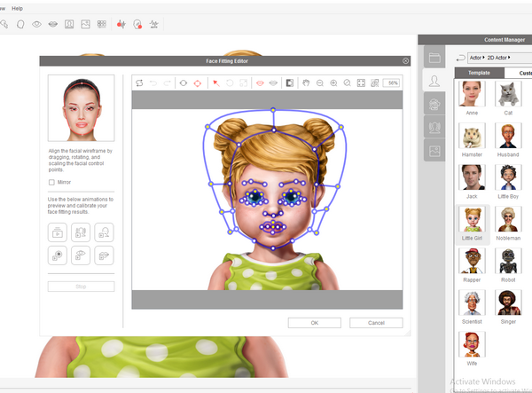Viewport: 532px width, 393px height.
Task: Select the black face outline mode icon
Action: [x=184, y=83]
